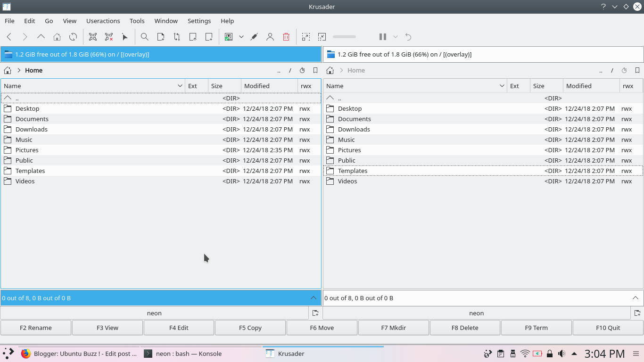The width and height of the screenshot is (644, 362).
Task: Open folder history with the clock icon, left panel
Action: click(302, 70)
